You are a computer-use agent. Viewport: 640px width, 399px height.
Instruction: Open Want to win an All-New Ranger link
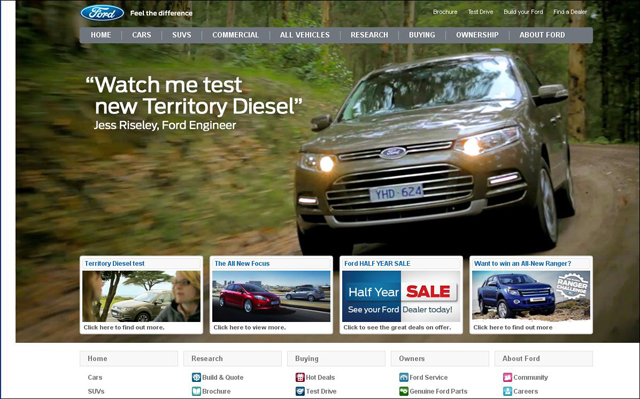(522, 264)
